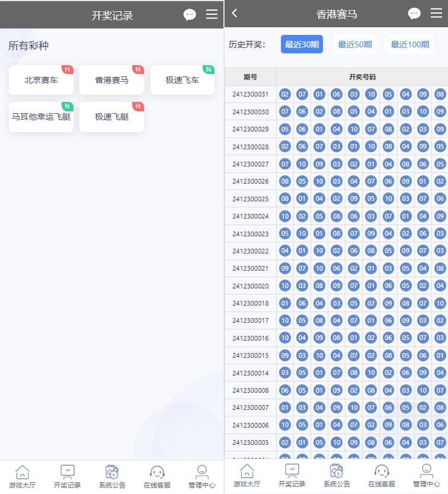The height and width of the screenshot is (494, 448).
Task: Tap 开奖记录 in 香港赛马 page's bottom bar
Action: tap(292, 476)
